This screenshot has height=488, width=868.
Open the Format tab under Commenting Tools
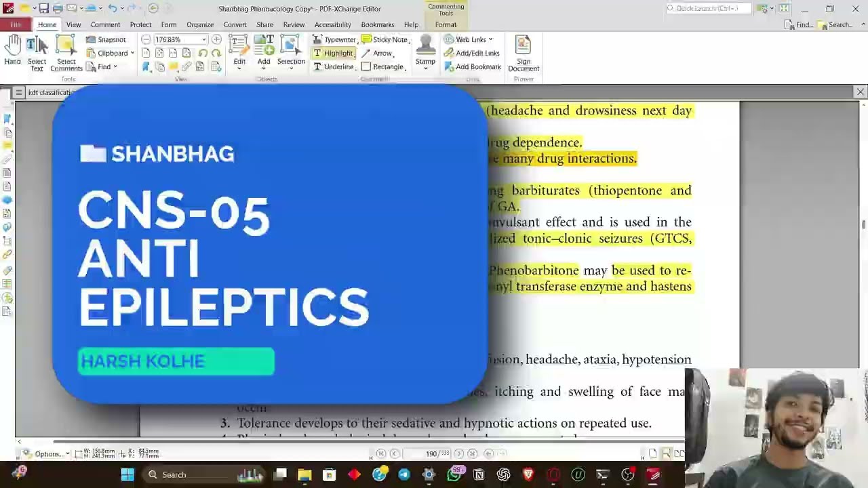pos(446,24)
